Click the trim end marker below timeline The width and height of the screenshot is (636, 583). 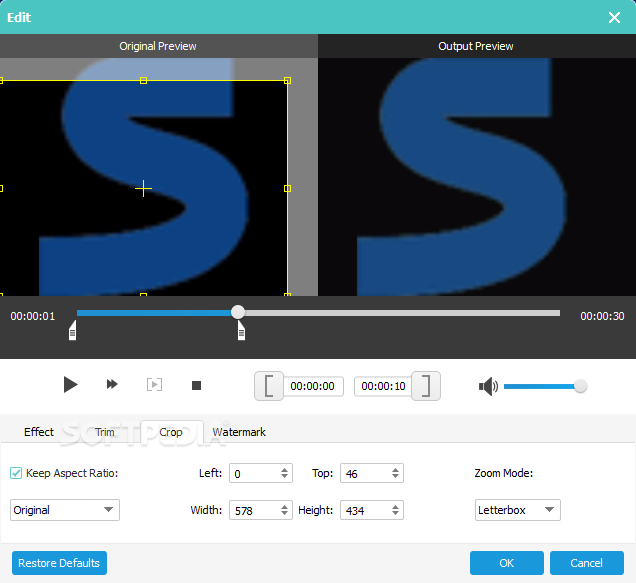pos(241,331)
